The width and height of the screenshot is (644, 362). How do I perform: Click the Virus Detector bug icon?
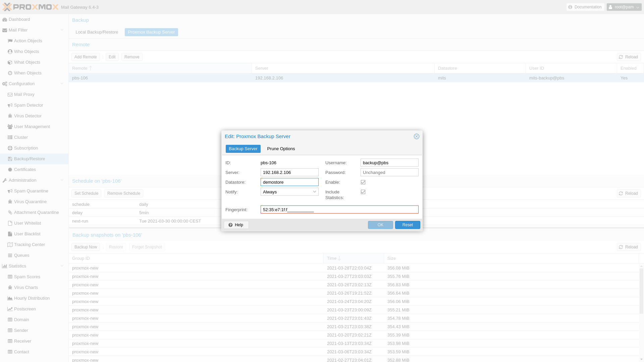(10, 116)
